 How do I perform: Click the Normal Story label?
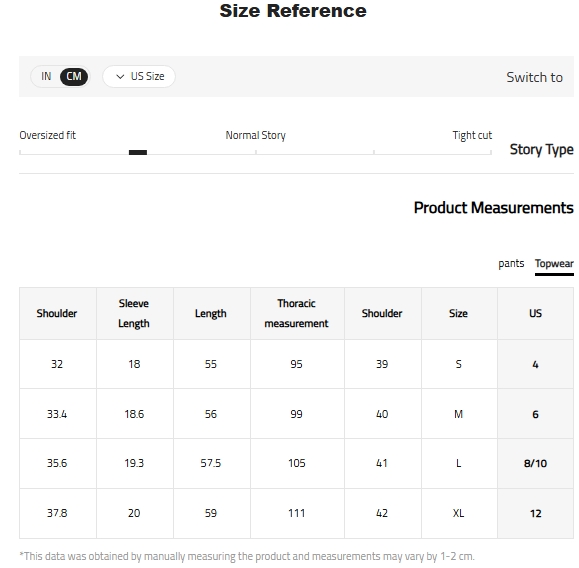coord(256,135)
